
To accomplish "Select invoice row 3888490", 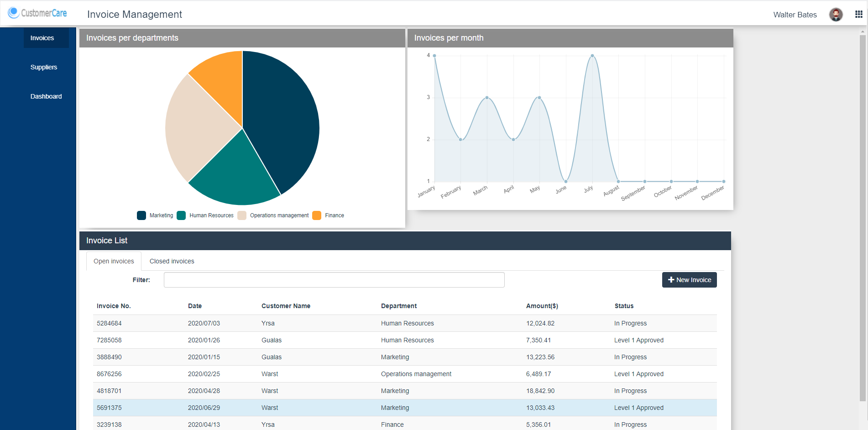I will pos(405,357).
